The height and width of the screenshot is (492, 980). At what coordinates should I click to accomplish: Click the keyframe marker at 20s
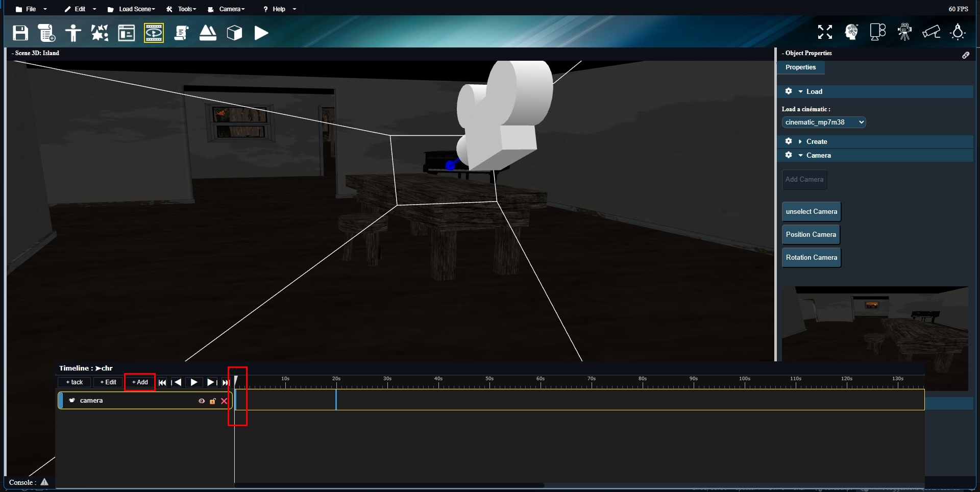336,400
